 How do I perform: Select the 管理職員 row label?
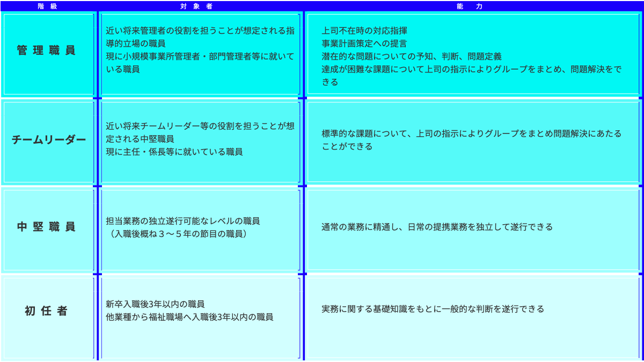47,50
